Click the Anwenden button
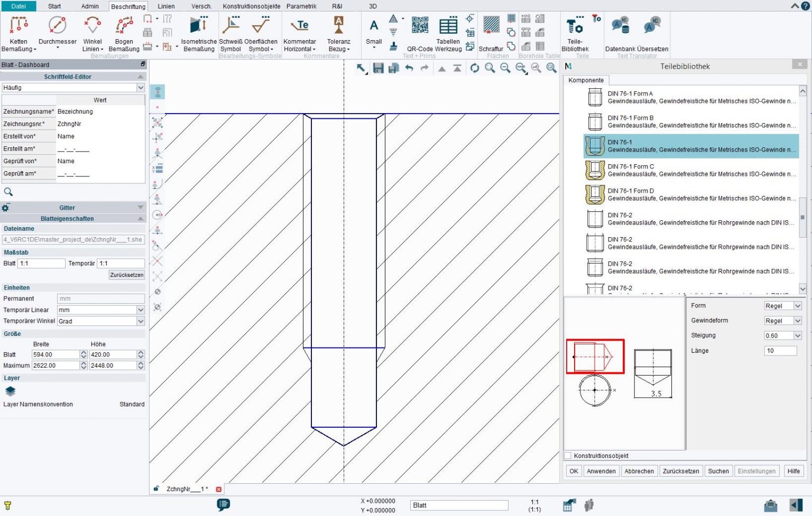Screen dimensions: 812x516 (601, 471)
